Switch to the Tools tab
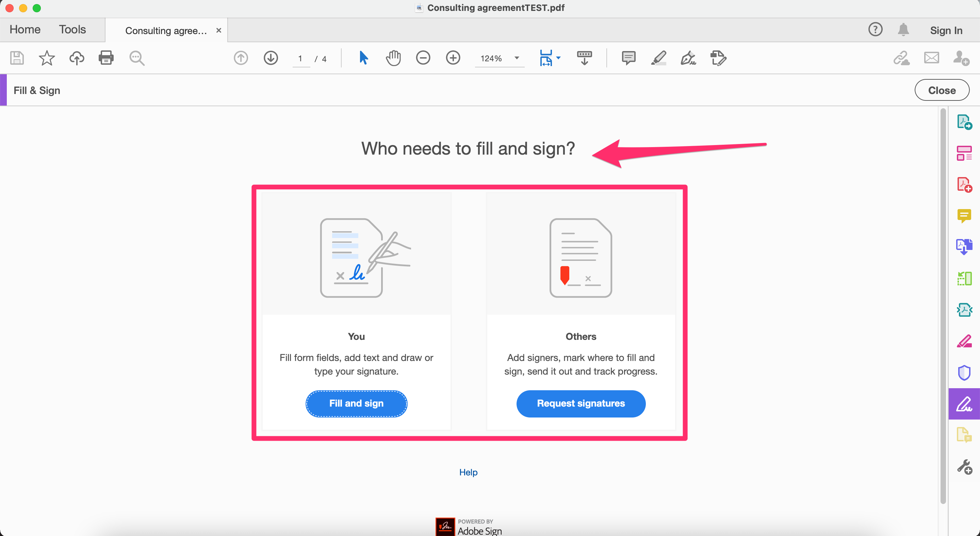This screenshot has width=980, height=536. click(x=72, y=30)
